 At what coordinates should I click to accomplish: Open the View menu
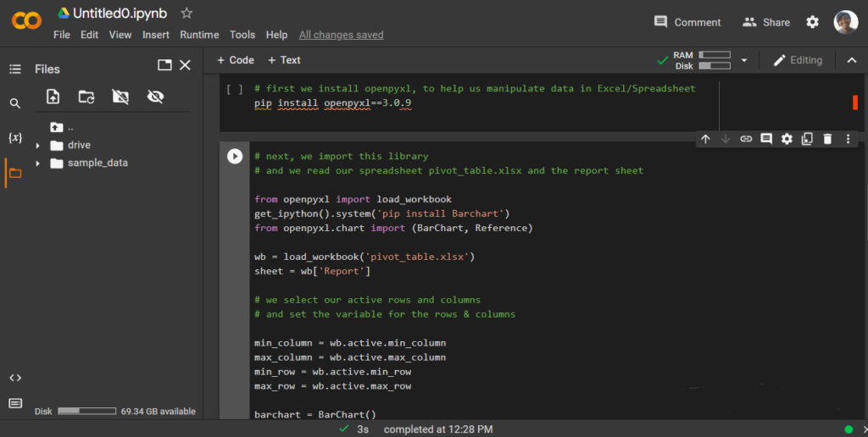pos(120,34)
